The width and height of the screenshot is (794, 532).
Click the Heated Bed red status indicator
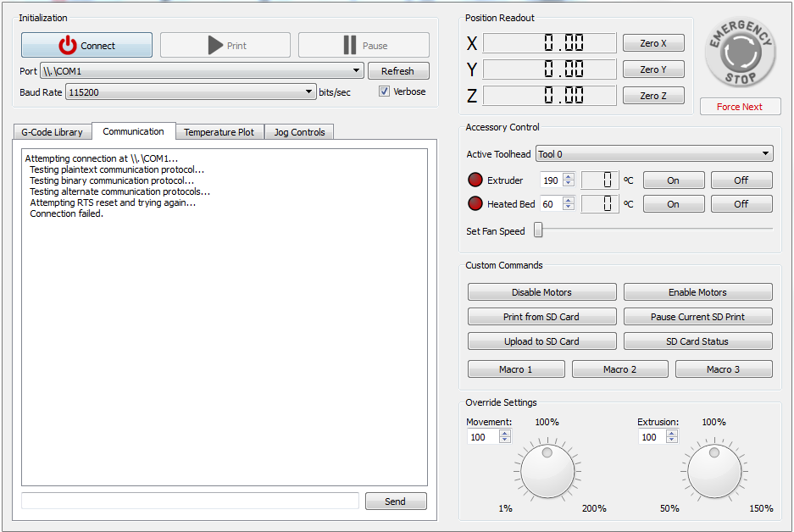pos(475,204)
